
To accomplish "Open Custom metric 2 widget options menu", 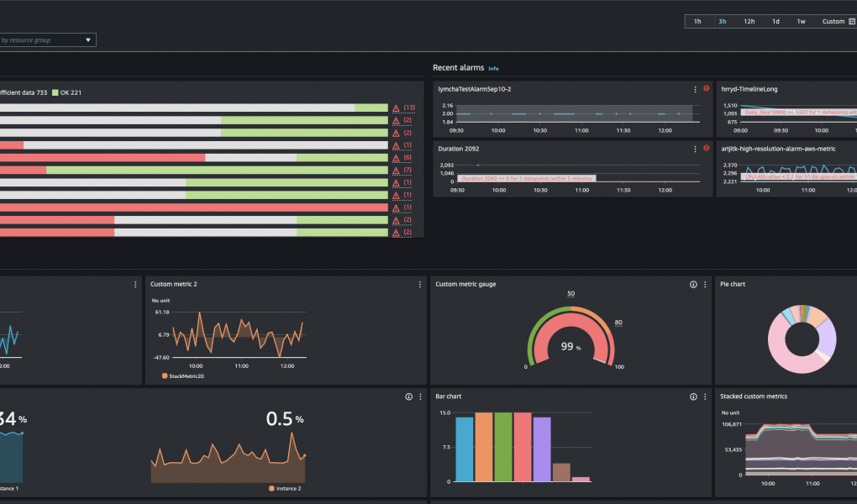I will (420, 285).
